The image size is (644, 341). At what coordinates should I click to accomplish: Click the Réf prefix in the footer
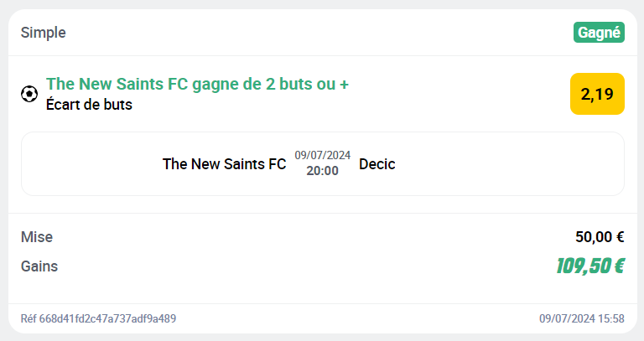tap(29, 319)
